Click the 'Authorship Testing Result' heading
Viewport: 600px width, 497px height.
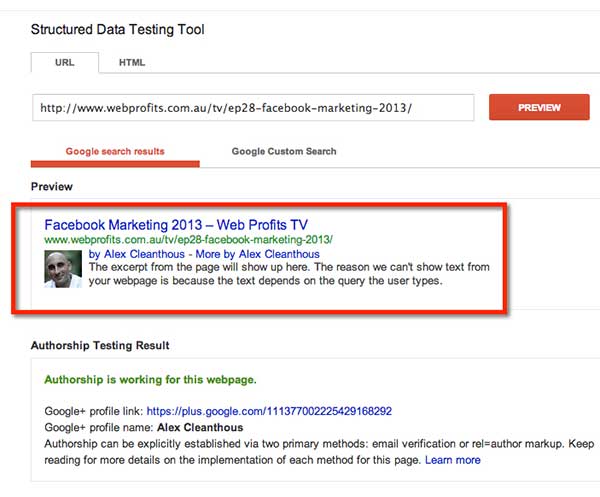tap(100, 345)
